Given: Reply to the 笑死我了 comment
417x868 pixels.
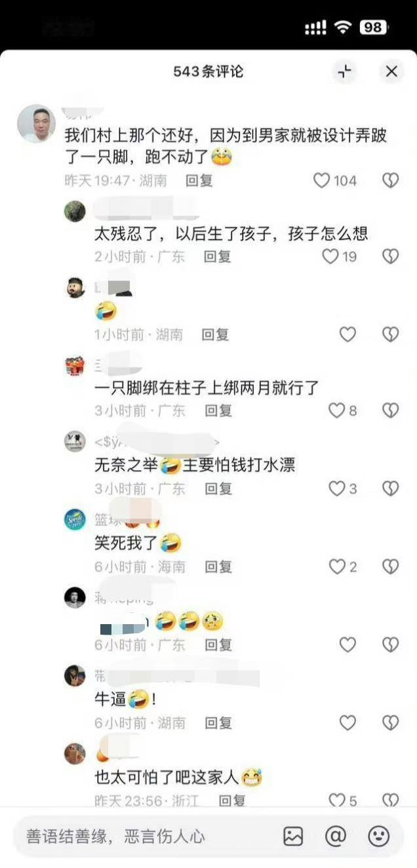Looking at the screenshot, I should (218, 566).
